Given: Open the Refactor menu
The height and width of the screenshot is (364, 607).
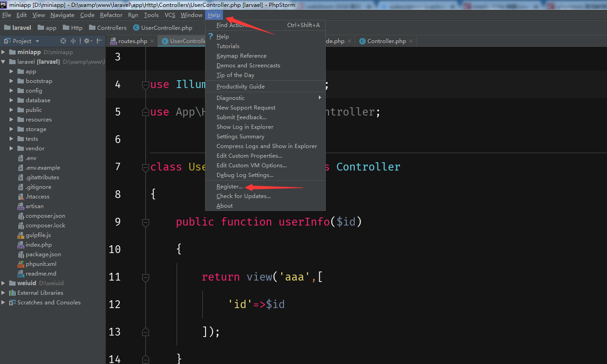Looking at the screenshot, I should point(111,15).
